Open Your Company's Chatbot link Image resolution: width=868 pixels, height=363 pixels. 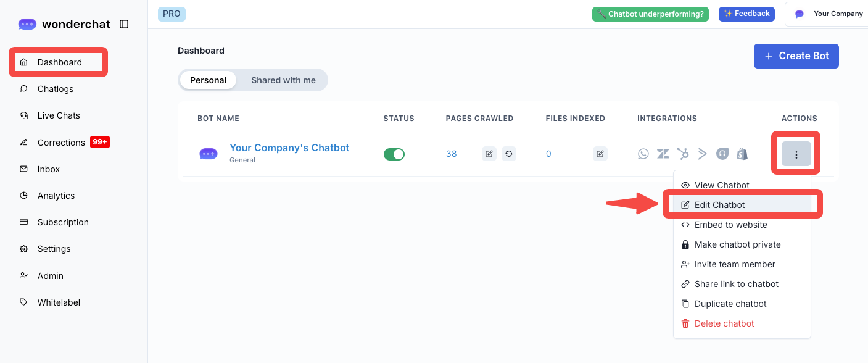tap(289, 148)
